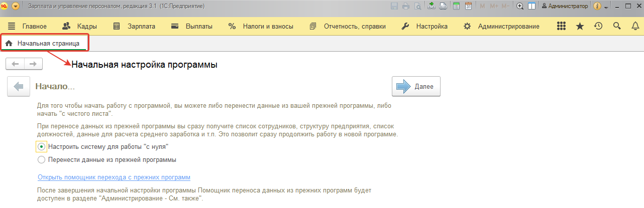
Task: Open the History clock icon
Action: point(598,26)
